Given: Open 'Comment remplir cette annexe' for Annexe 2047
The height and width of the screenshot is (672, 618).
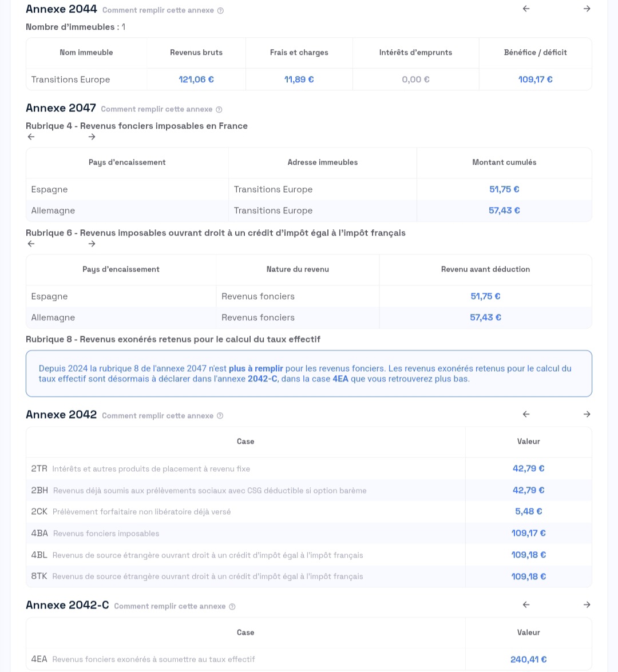Looking at the screenshot, I should click(157, 109).
